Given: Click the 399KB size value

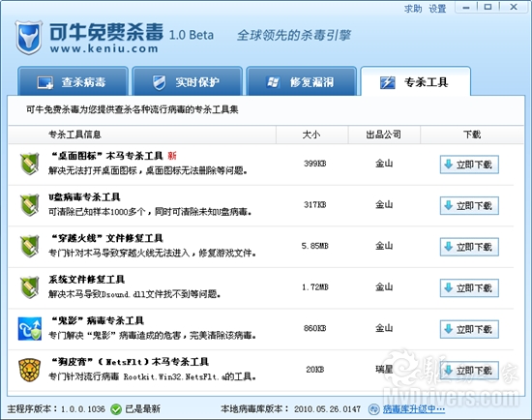Looking at the screenshot, I should pos(315,164).
